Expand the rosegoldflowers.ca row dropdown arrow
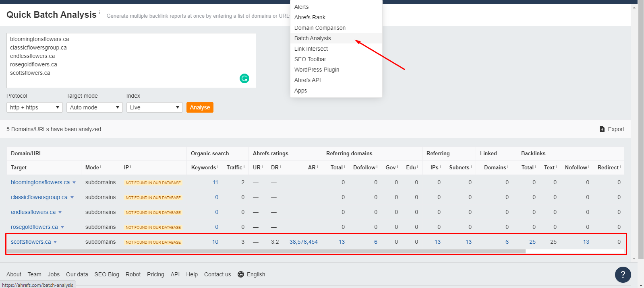Image resolution: width=644 pixels, height=288 pixels. [62, 227]
